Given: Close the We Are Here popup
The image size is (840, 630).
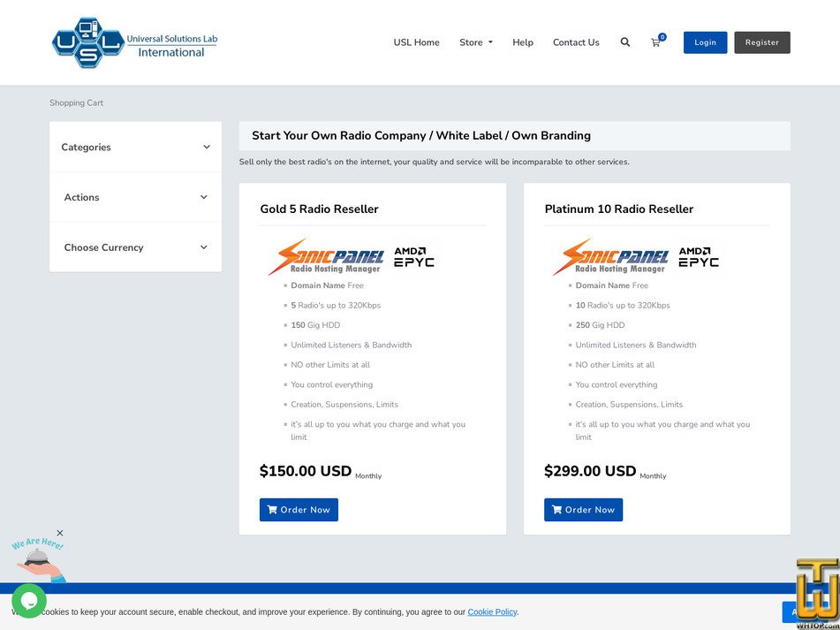Looking at the screenshot, I should (60, 533).
